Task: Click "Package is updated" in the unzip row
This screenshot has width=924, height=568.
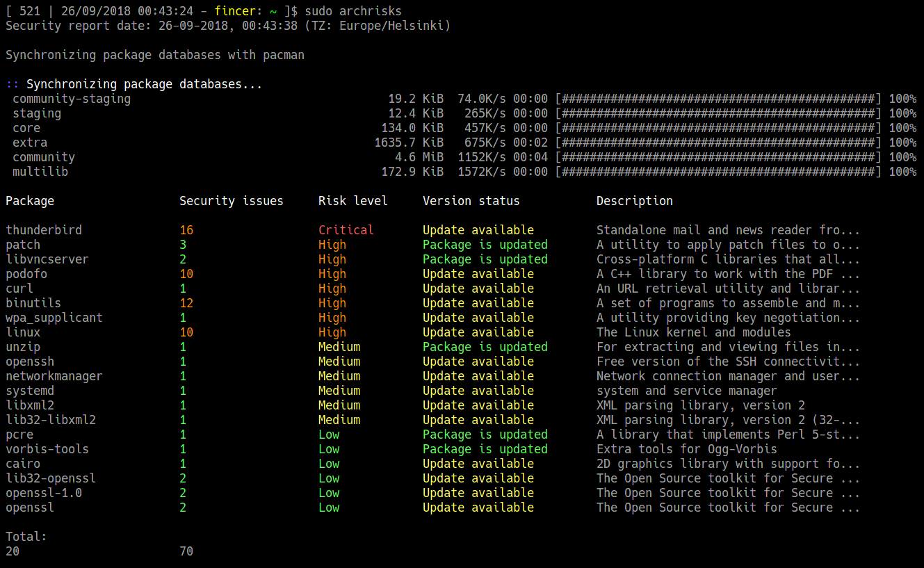Action: 485,347
